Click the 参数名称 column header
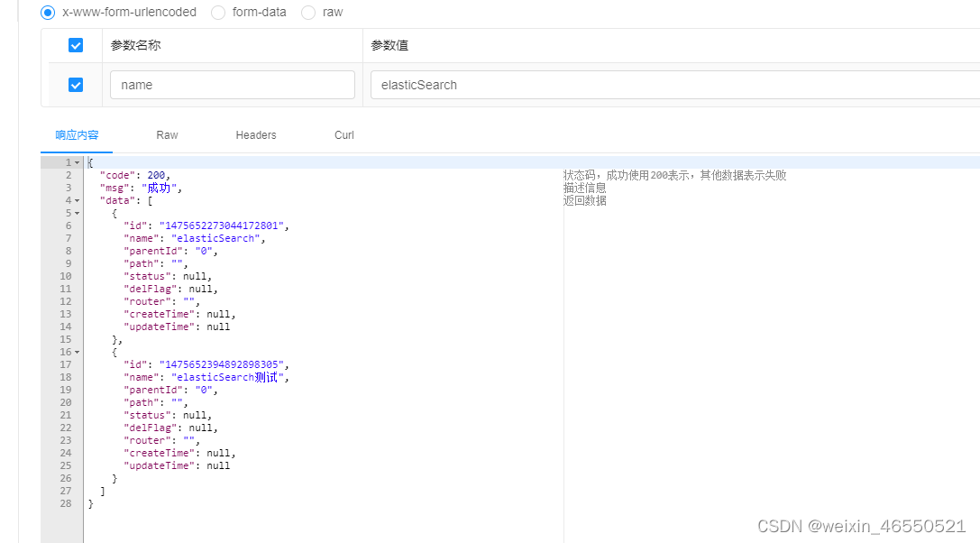Screen dimensions: 980x543 (135, 45)
